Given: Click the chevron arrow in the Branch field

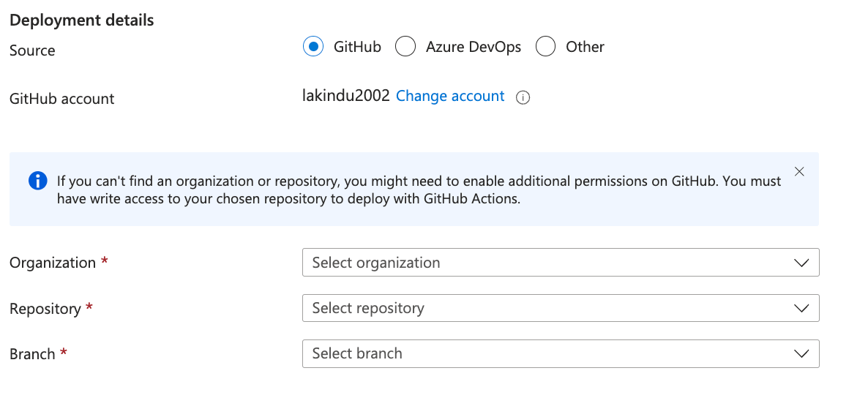Looking at the screenshot, I should 801,353.
